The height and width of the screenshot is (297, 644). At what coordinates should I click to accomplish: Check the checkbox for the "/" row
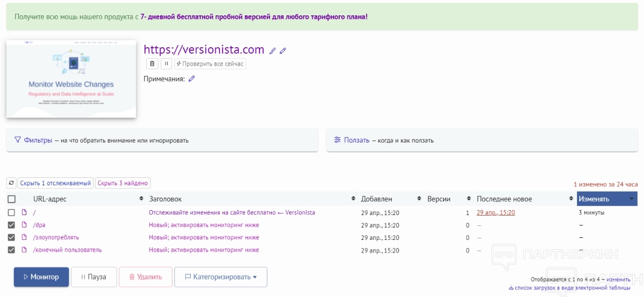point(11,213)
